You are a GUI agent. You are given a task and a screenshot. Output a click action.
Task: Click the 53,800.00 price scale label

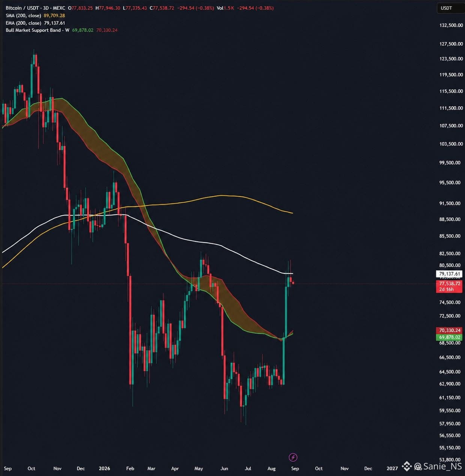pyautogui.click(x=450, y=459)
